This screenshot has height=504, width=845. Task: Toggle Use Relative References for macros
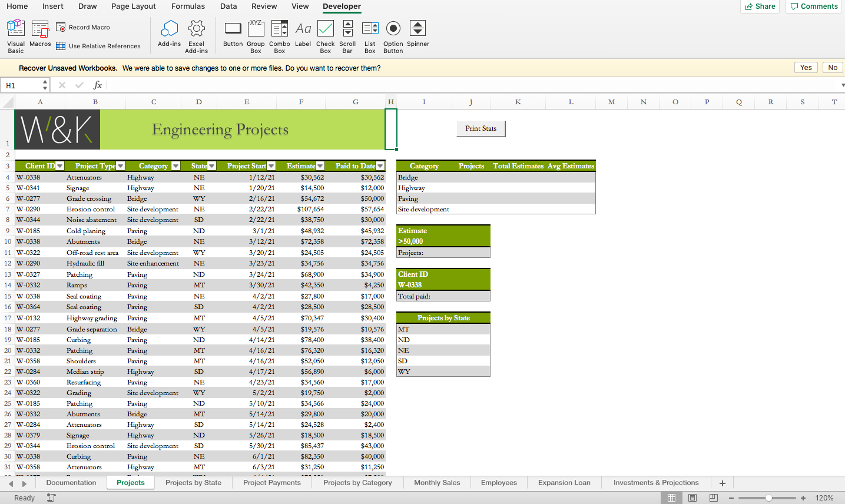(x=59, y=46)
